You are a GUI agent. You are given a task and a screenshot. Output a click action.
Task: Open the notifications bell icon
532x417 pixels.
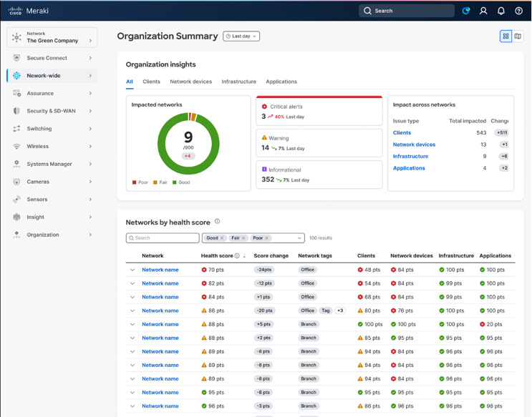pos(501,11)
